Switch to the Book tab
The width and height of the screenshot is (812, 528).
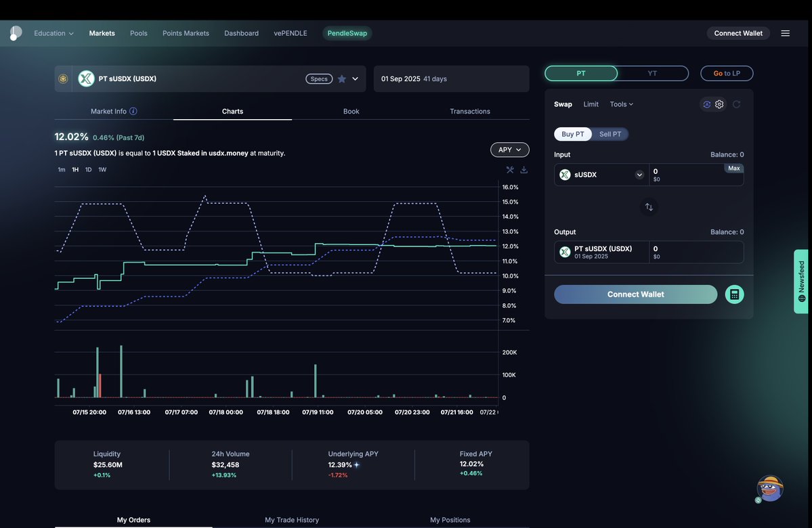point(351,111)
